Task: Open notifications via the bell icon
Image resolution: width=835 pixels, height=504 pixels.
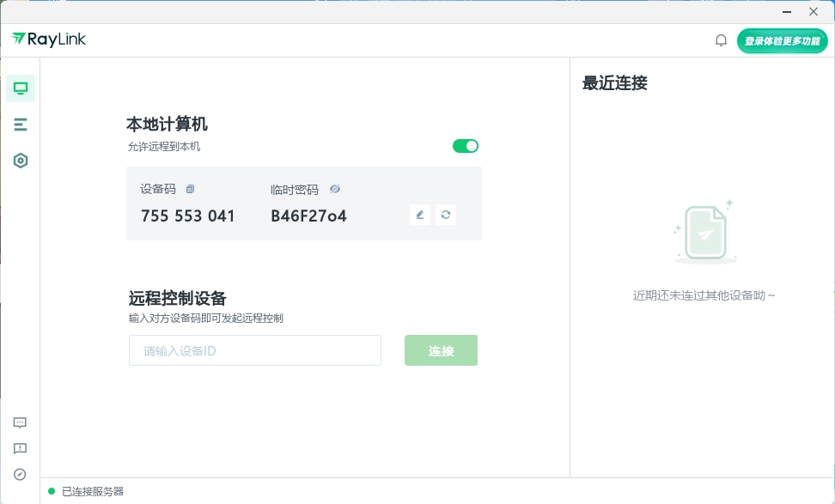Action: pyautogui.click(x=721, y=39)
